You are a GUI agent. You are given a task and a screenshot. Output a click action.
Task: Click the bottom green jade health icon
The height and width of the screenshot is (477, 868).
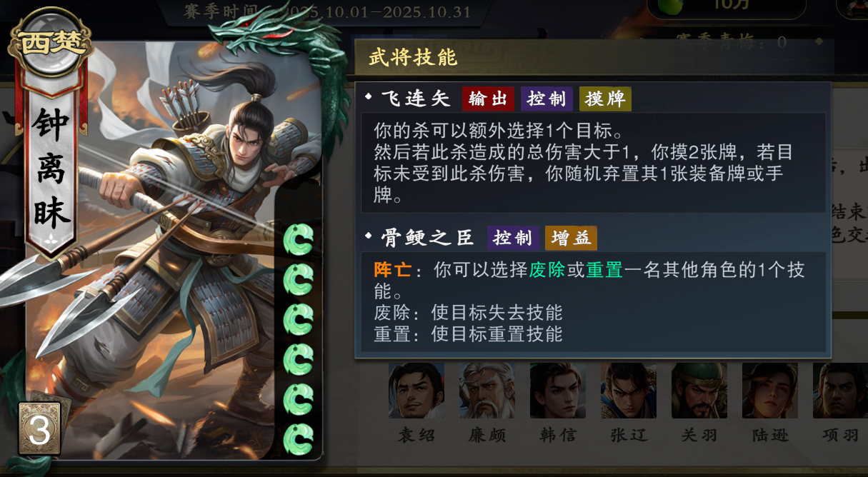click(x=298, y=438)
